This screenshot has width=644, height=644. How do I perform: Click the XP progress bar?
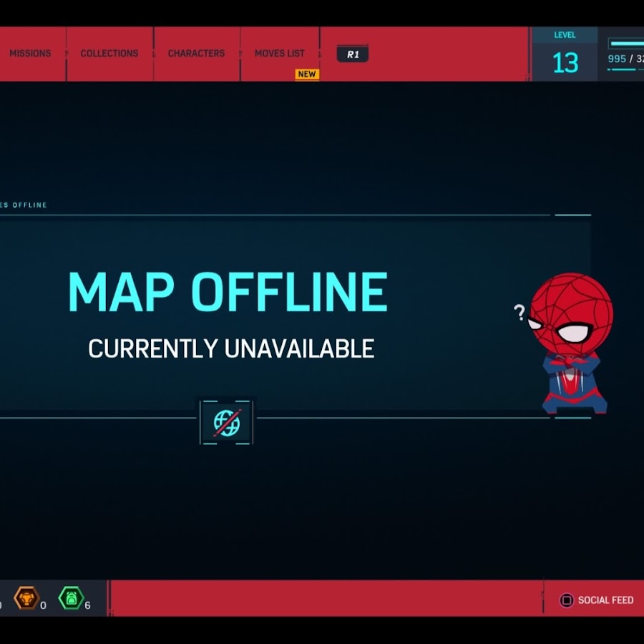[x=627, y=43]
